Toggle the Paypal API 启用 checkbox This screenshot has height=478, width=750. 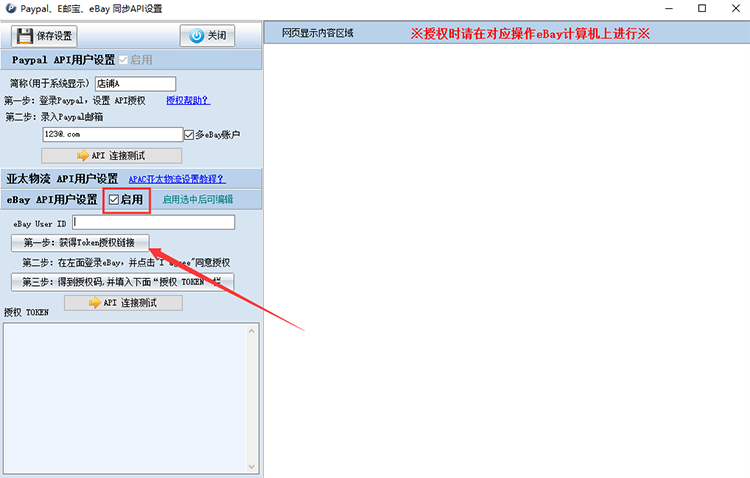[124, 60]
